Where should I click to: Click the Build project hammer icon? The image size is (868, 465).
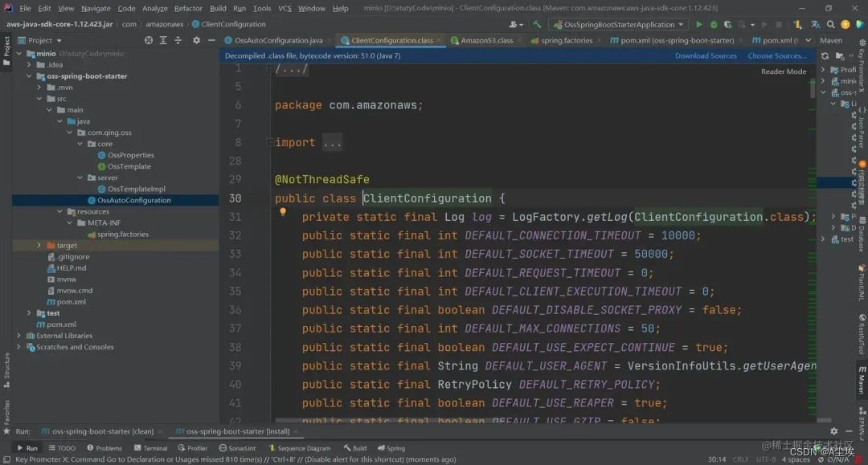(x=537, y=25)
